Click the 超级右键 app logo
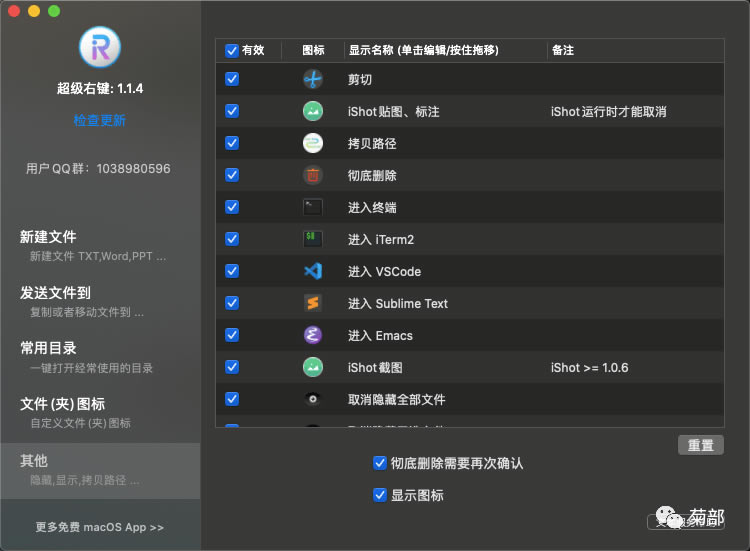The image size is (750, 551). (99, 47)
